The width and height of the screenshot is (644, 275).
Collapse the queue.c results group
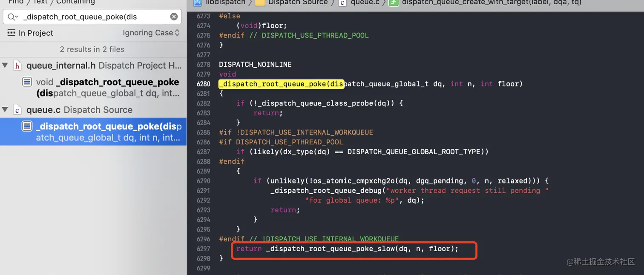click(5, 110)
